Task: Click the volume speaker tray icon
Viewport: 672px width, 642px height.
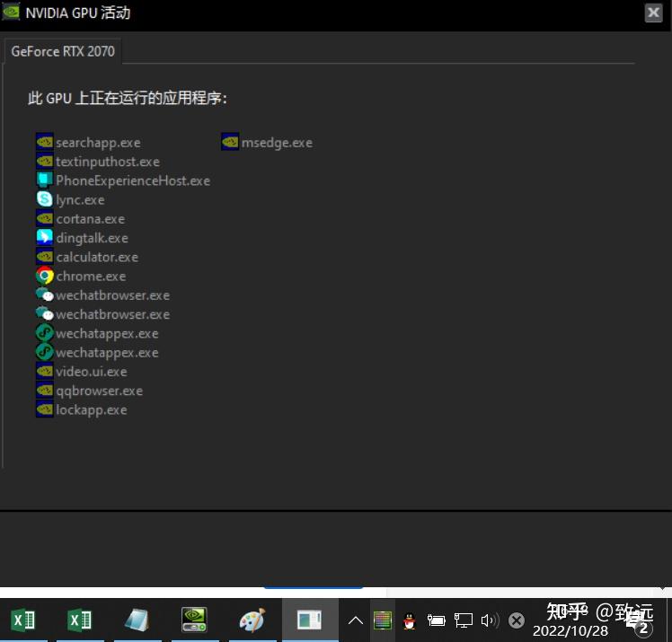Action: coord(490,620)
